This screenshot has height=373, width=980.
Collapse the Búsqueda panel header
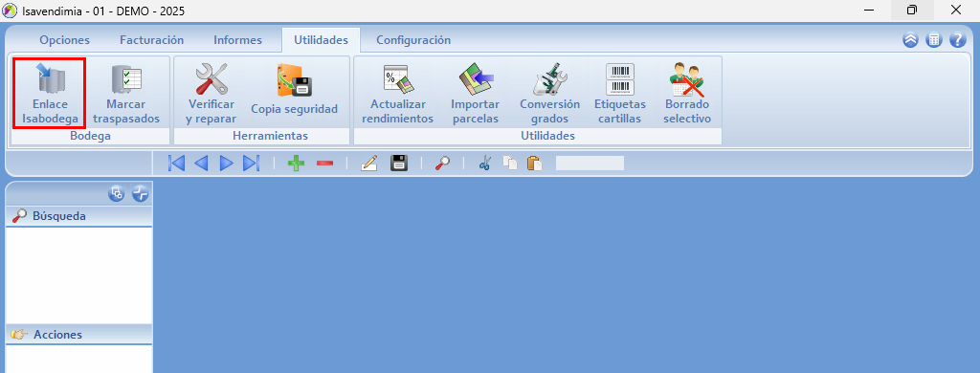coord(78,216)
